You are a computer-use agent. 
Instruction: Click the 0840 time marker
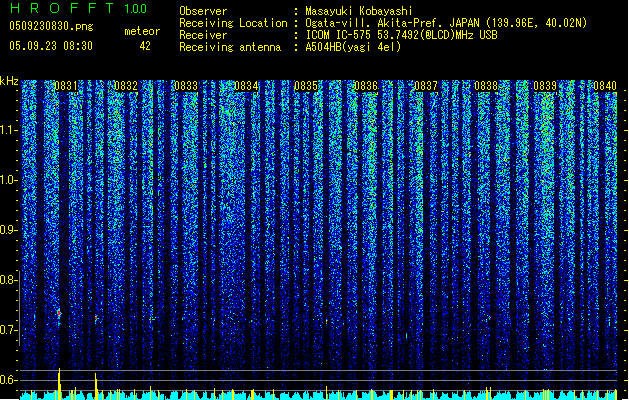point(605,86)
